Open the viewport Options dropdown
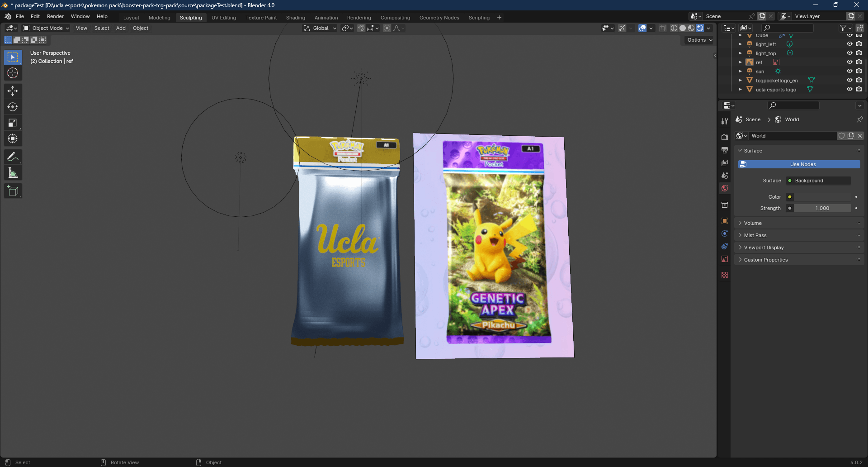Image resolution: width=868 pixels, height=467 pixels. [x=699, y=40]
